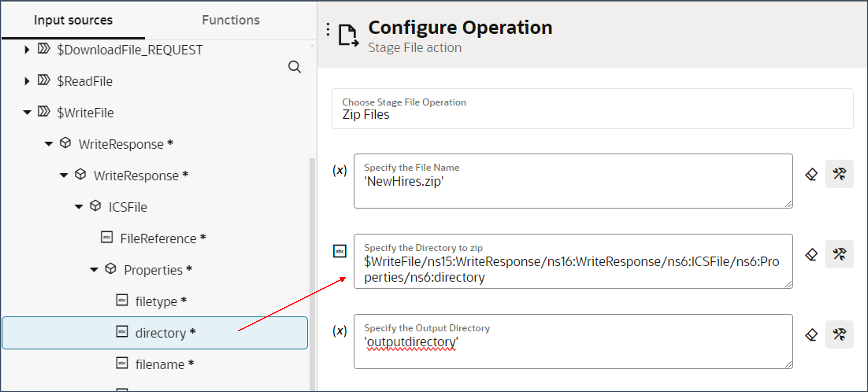
Task: Switch to the Functions tab
Action: pyautogui.click(x=230, y=20)
